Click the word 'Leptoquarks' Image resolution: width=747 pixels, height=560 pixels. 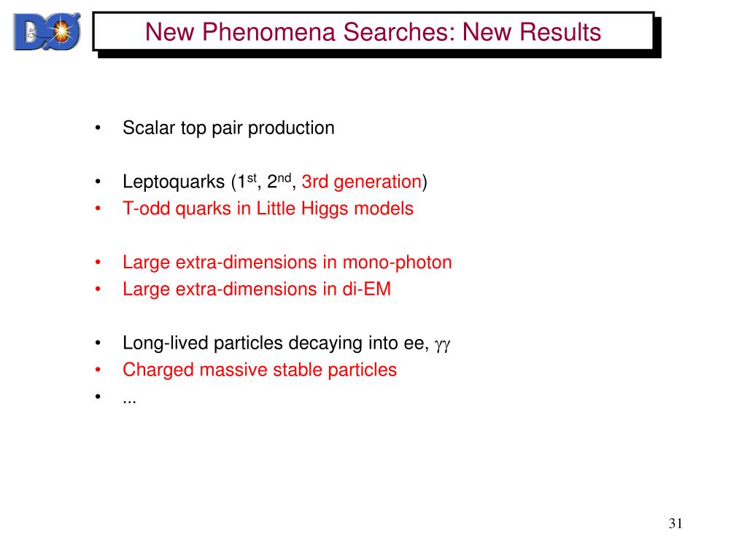[174, 182]
